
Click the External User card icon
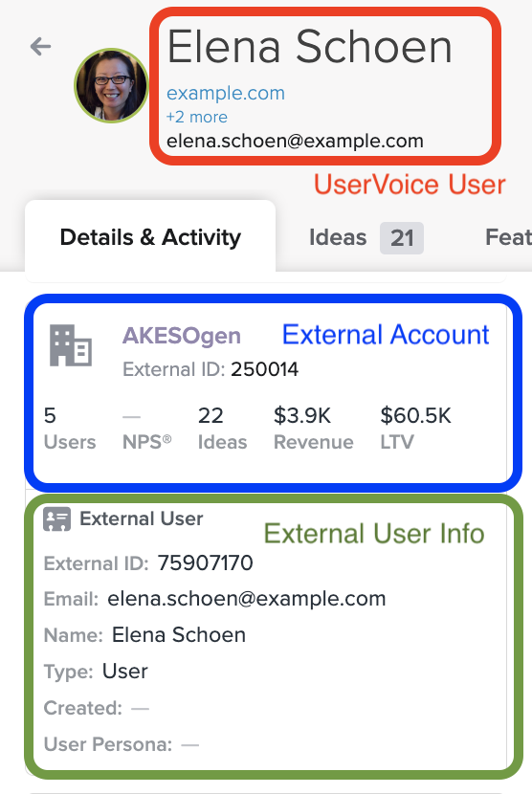[x=56, y=519]
